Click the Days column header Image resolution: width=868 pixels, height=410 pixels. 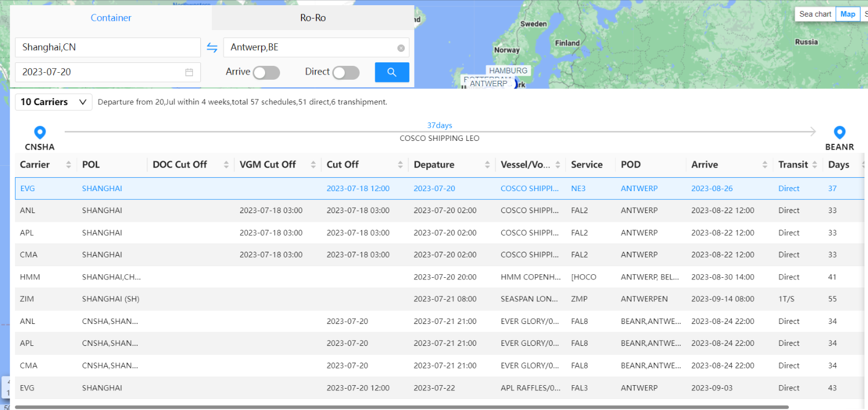click(839, 165)
